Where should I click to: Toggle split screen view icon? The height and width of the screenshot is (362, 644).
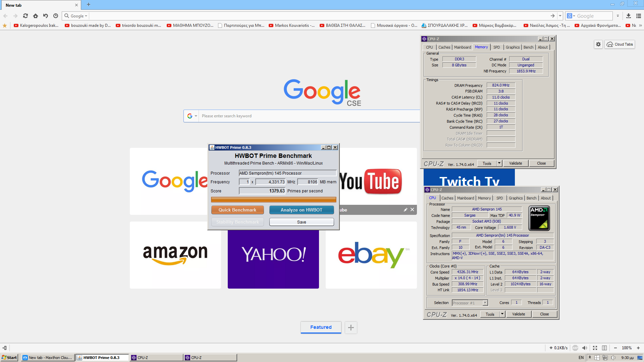point(604,348)
